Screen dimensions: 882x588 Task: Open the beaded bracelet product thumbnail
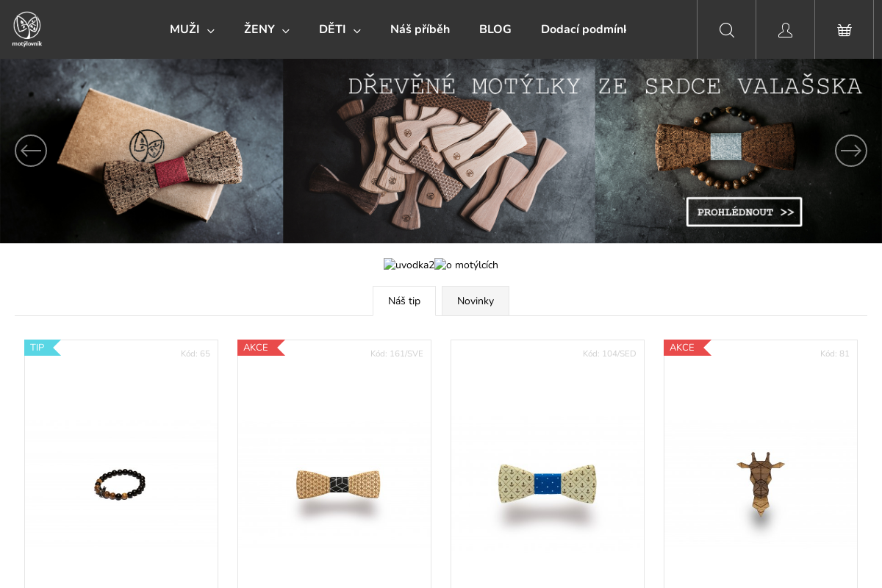click(x=121, y=484)
